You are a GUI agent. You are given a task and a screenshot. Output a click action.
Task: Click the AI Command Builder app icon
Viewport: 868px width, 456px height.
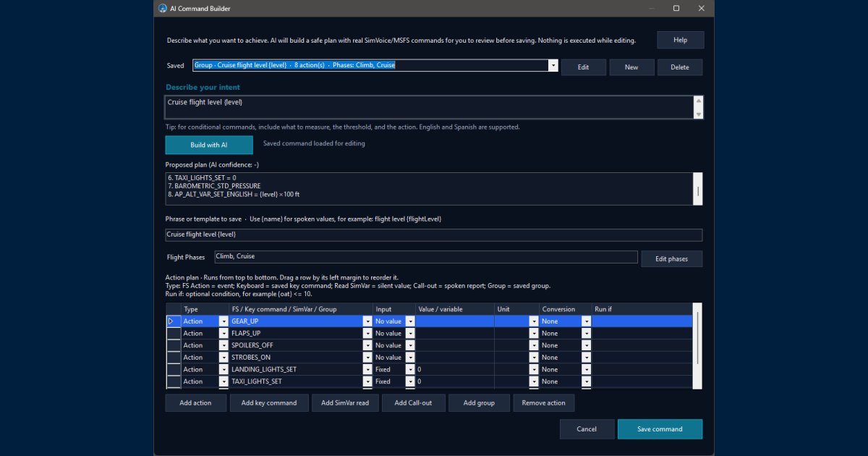tap(162, 9)
